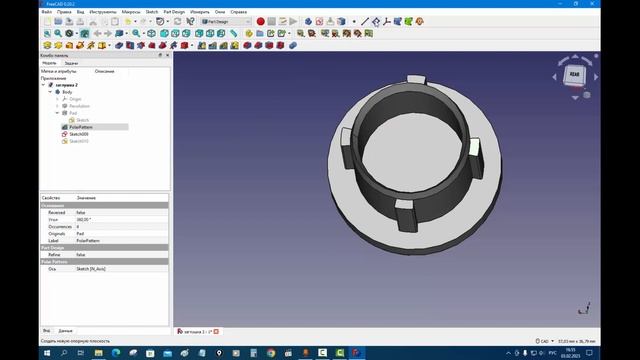Expand the Origin node in the tree
Image resolution: width=640 pixels, height=360 pixels.
pyautogui.click(x=57, y=99)
